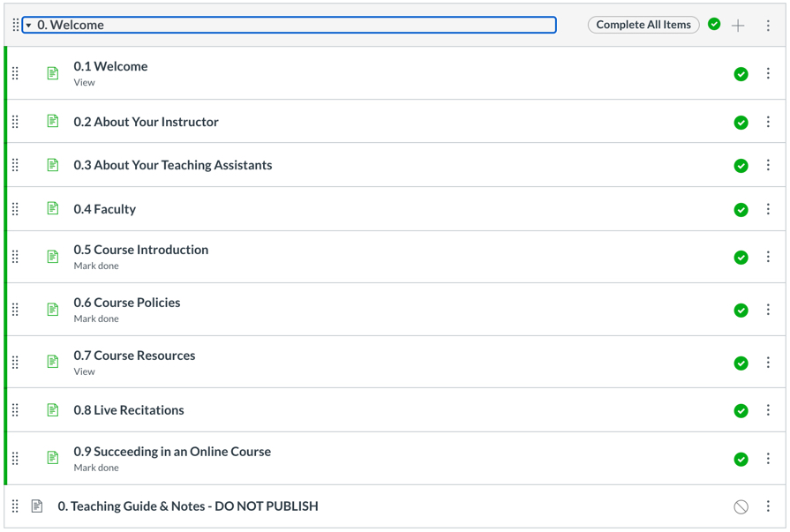Viewport: 790px width, 532px height.
Task: Click drag handle of 0. Welcome module
Action: click(15, 26)
